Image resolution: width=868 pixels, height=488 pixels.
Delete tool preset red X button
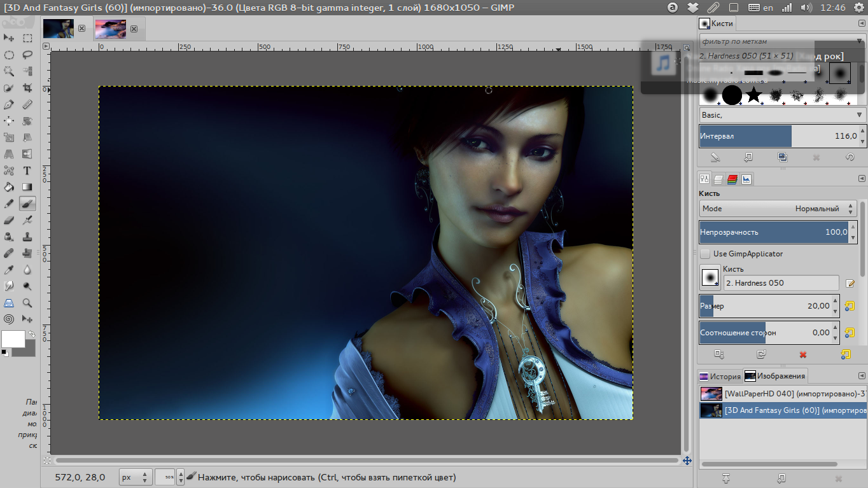pos(803,354)
